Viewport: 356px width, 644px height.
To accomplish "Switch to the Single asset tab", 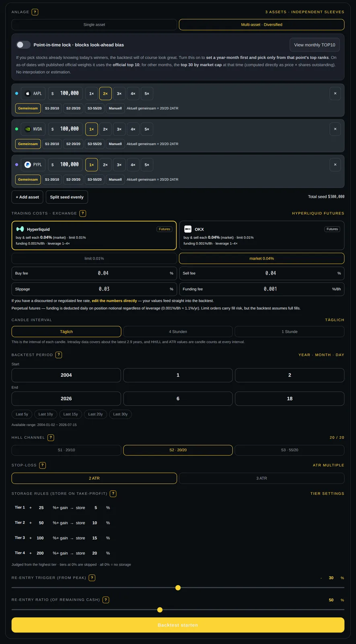I will (x=94, y=25).
